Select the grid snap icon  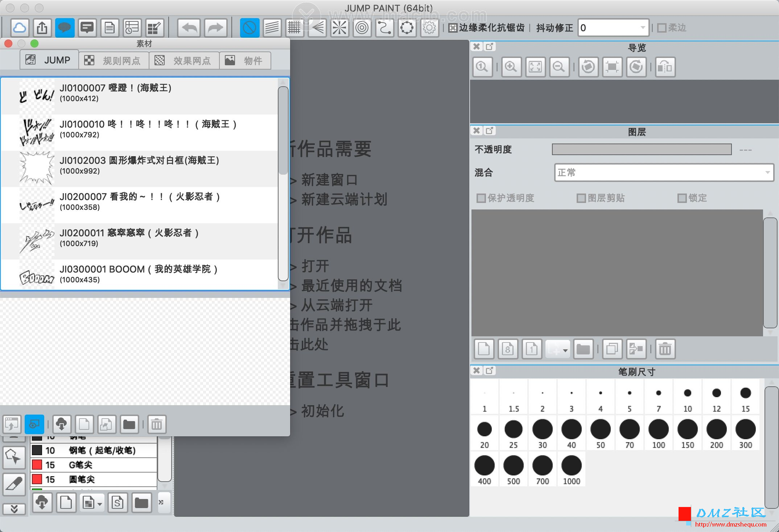[294, 28]
